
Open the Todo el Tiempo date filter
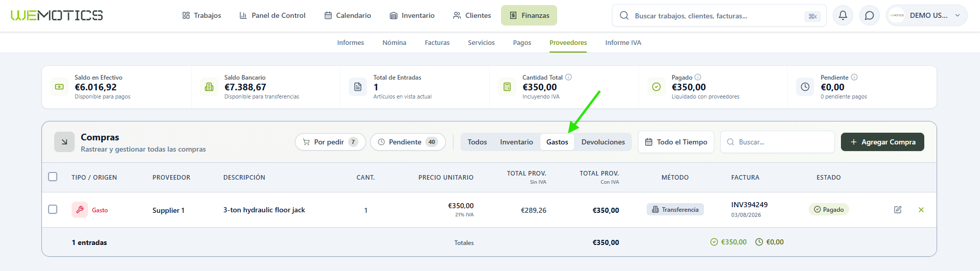tap(676, 142)
